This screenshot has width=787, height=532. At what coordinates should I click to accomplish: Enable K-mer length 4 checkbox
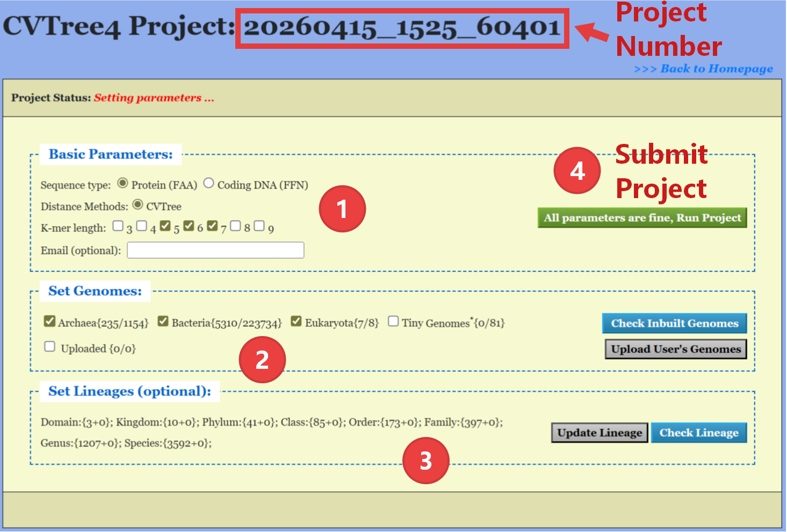141,226
